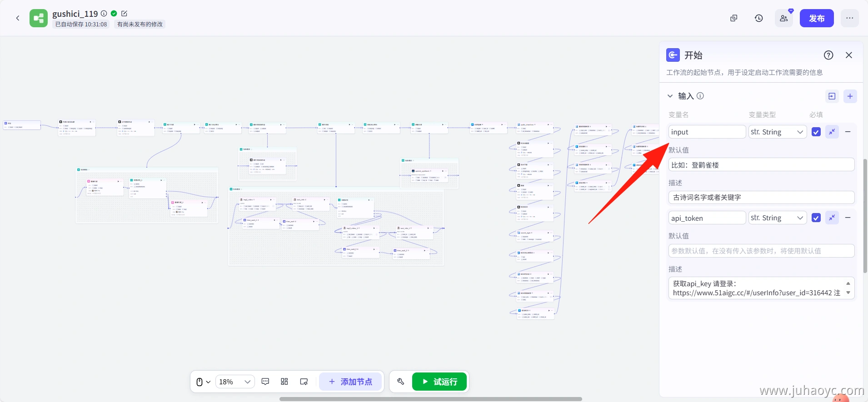Image resolution: width=868 pixels, height=402 pixels.
Task: Click the back arrow in header
Action: [x=18, y=18]
